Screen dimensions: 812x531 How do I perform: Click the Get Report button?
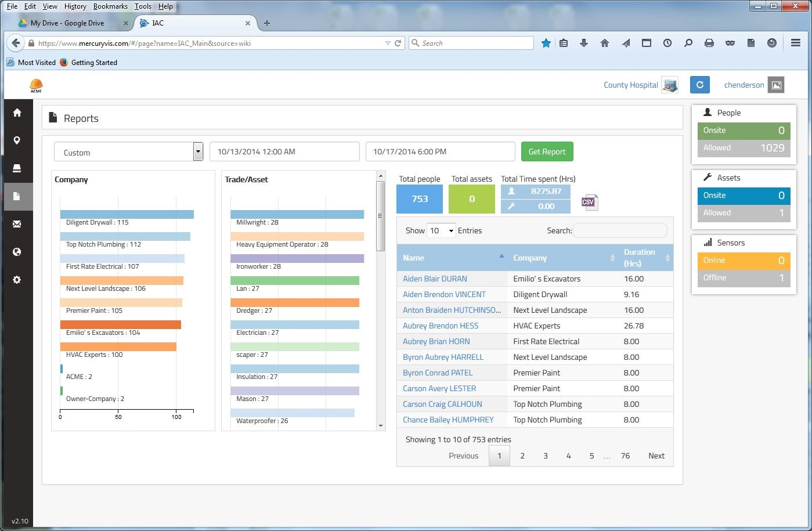coord(547,151)
